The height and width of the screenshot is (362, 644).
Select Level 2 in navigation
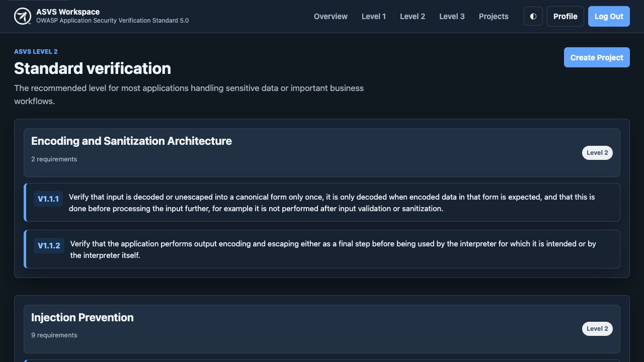(413, 16)
